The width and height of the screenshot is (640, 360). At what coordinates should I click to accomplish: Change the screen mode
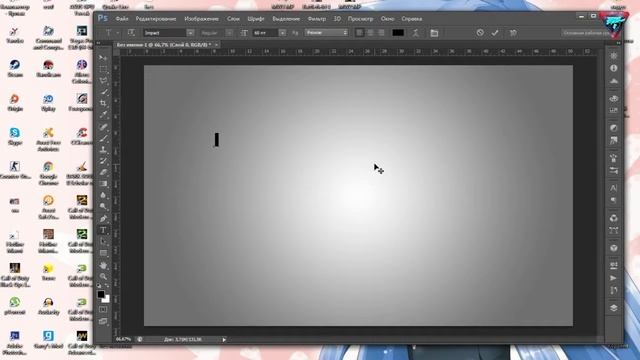tap(103, 322)
